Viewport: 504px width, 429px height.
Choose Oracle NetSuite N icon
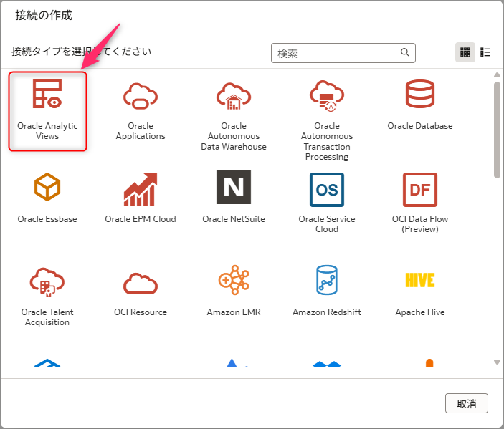point(234,187)
